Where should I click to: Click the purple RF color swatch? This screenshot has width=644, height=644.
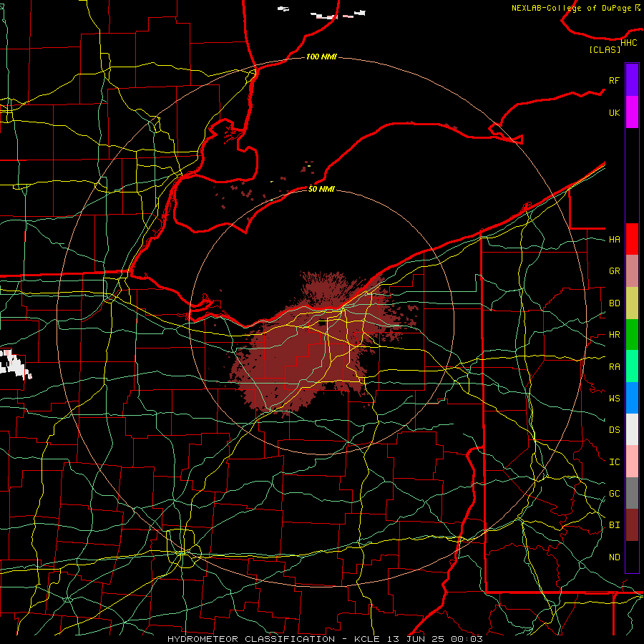[x=632, y=80]
